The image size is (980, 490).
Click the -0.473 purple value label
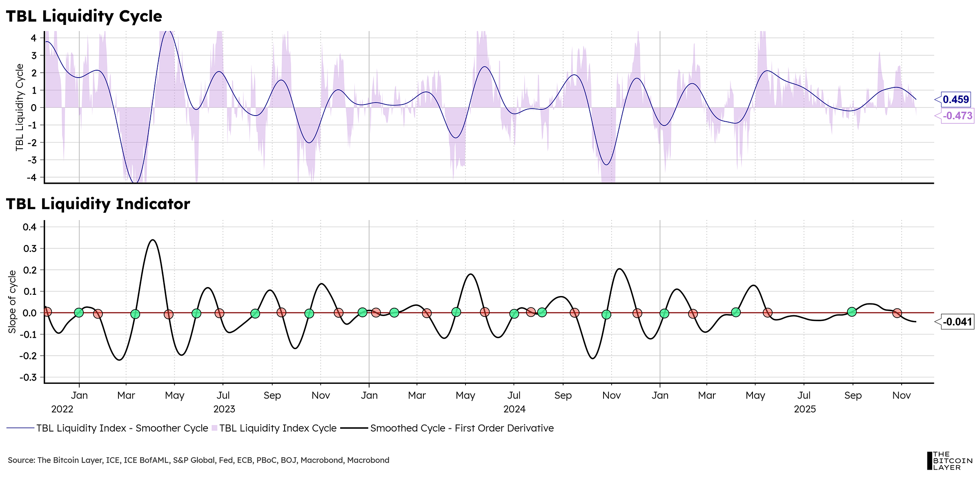pos(958,116)
